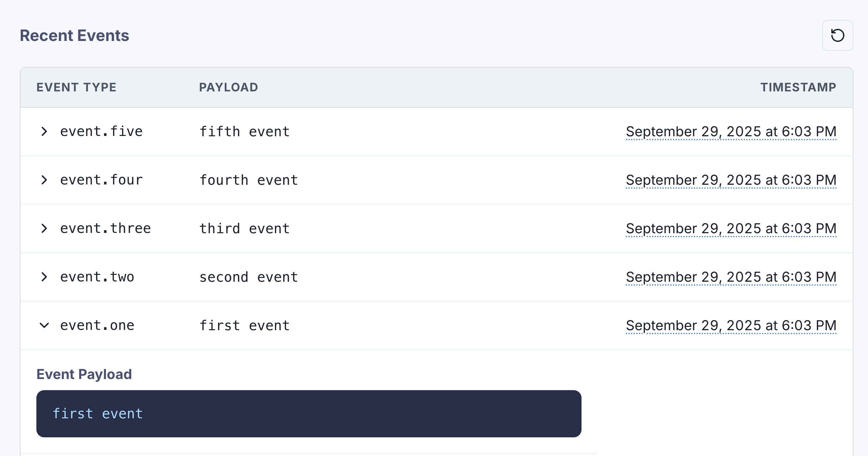This screenshot has height=456, width=868.
Task: Click the Recent Events heading
Action: pyautogui.click(x=74, y=35)
